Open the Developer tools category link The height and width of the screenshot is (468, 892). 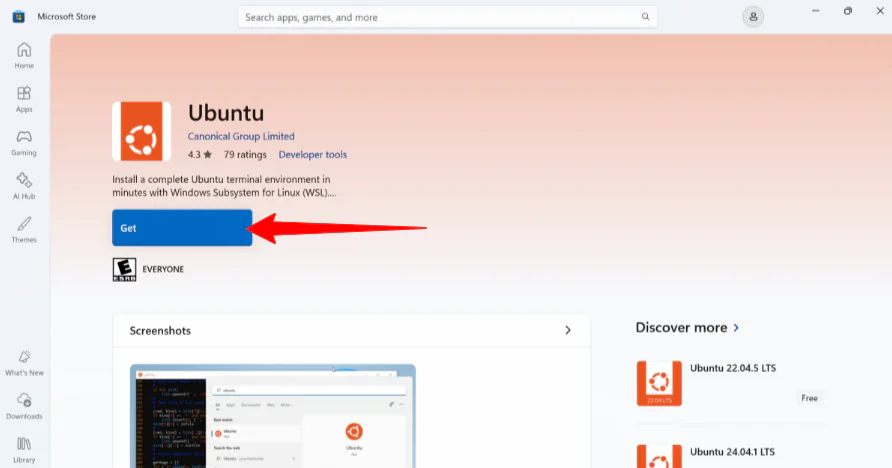point(312,155)
